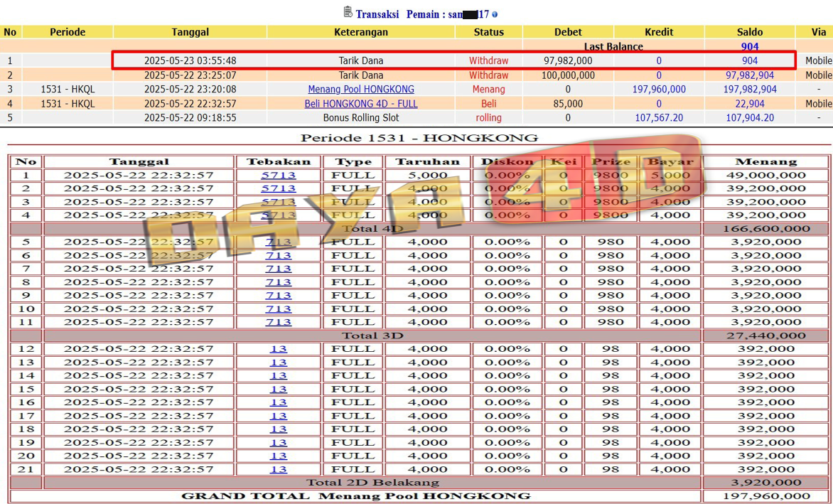Click the Last Balance label
The height and width of the screenshot is (504, 833).
[613, 47]
